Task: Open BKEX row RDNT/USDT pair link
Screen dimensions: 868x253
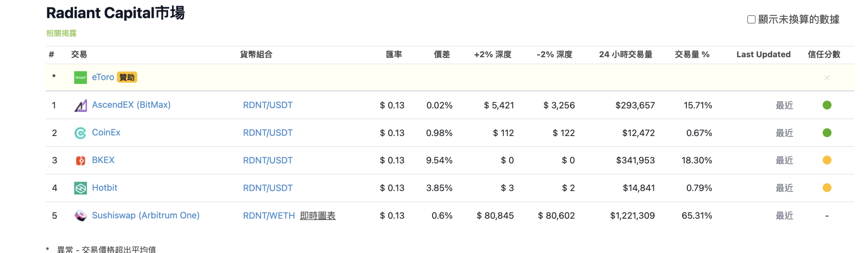Action: click(x=268, y=160)
